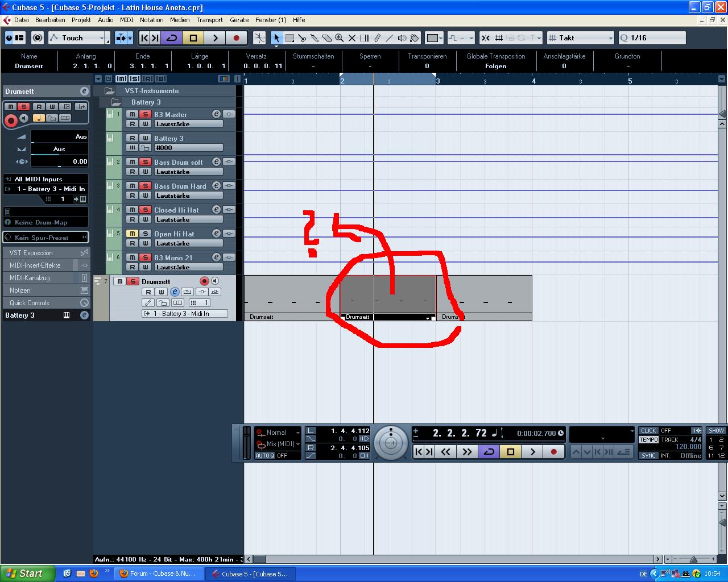This screenshot has height=582, width=728.
Task: Collapse the Battery 3 folder
Action: pos(115,102)
